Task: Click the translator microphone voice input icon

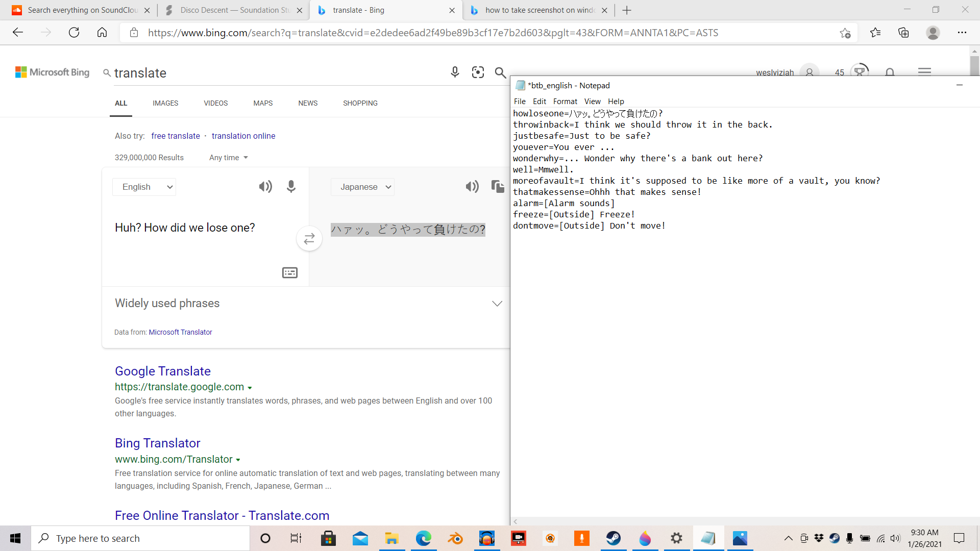Action: tap(291, 187)
